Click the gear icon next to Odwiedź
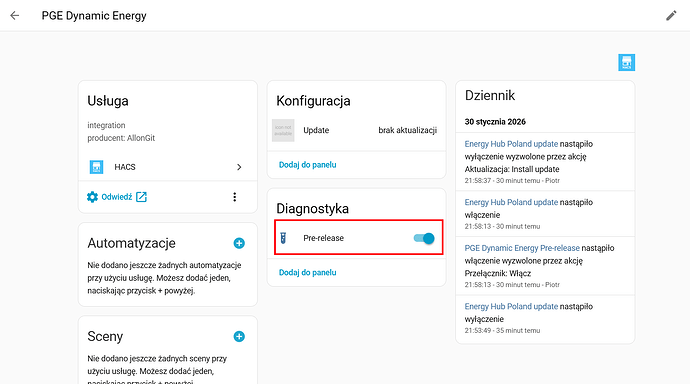 [x=92, y=197]
